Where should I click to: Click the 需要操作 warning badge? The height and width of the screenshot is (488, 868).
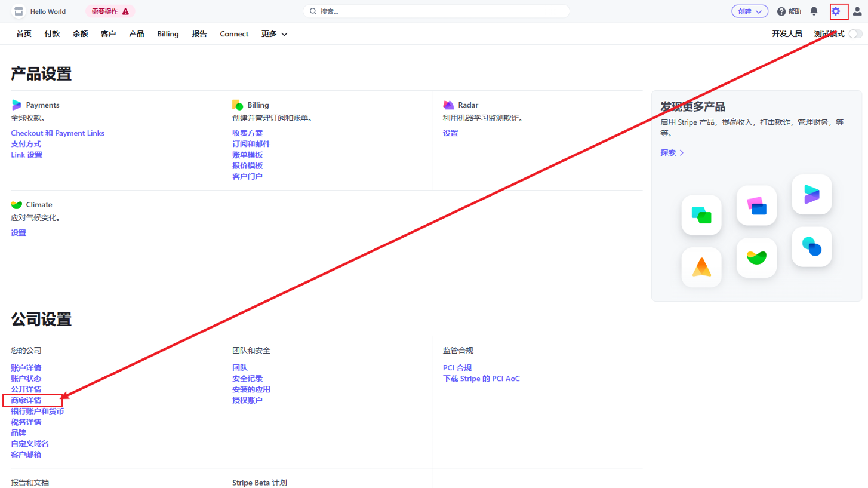tap(110, 11)
